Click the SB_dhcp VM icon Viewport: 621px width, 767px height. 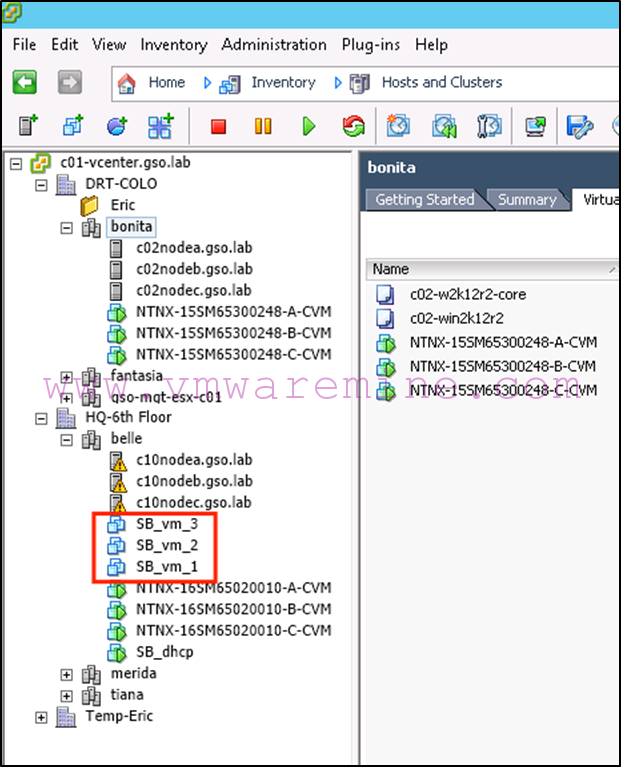coord(116,653)
